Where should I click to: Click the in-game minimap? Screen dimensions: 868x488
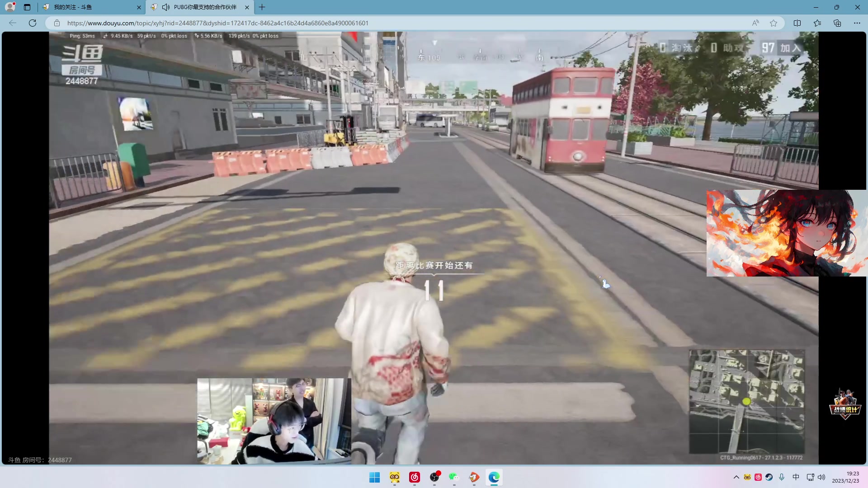tap(747, 402)
